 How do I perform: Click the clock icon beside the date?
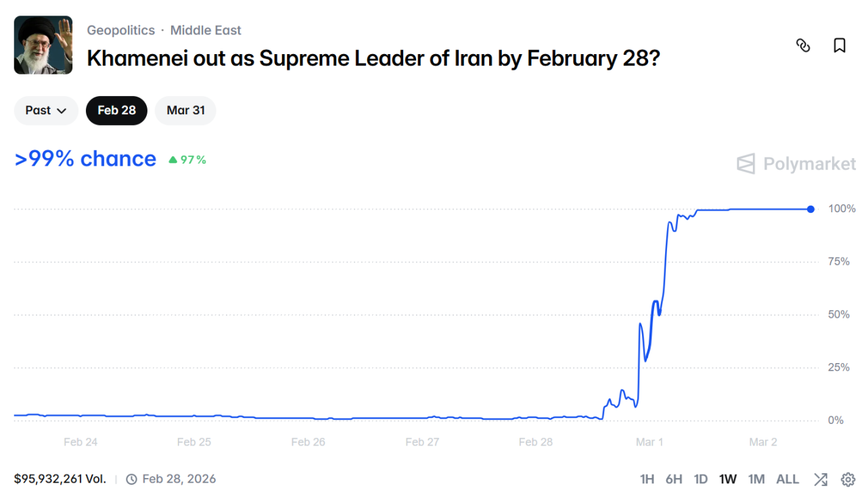132,479
